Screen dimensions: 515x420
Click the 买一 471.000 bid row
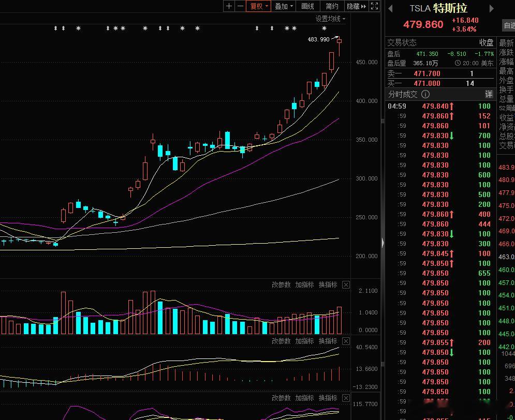(x=439, y=83)
